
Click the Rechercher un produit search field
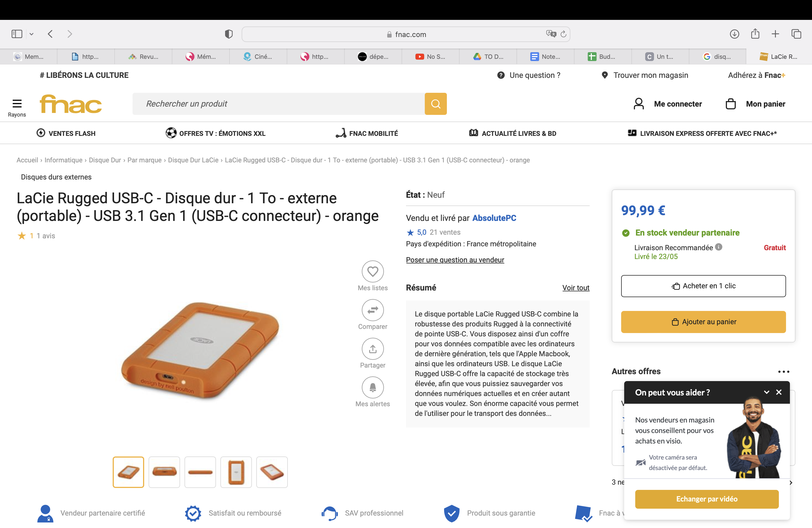click(278, 104)
